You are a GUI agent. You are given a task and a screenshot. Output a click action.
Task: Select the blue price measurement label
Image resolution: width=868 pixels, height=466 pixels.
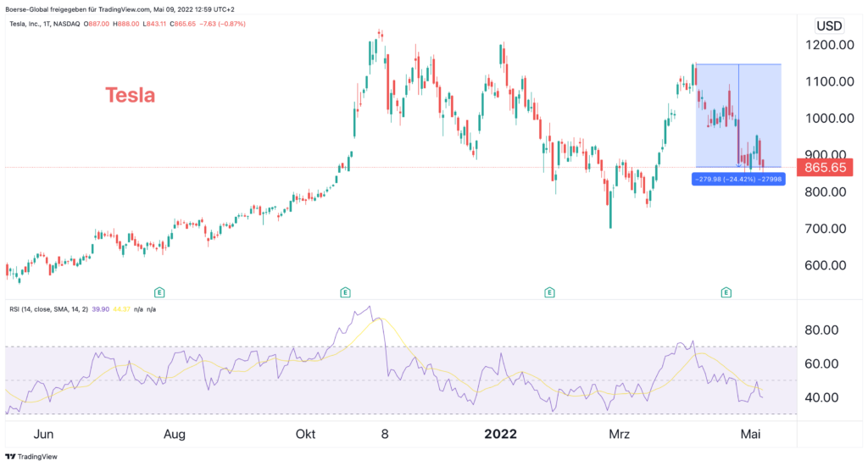[x=738, y=180]
